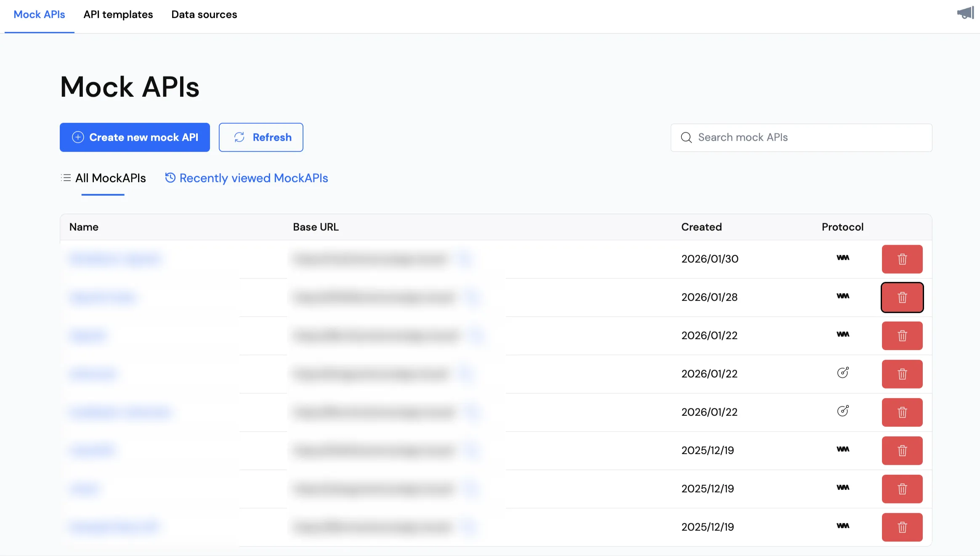Click the refresh arrows icon in the Refresh button
Screen dimensions: 980x556
click(239, 137)
